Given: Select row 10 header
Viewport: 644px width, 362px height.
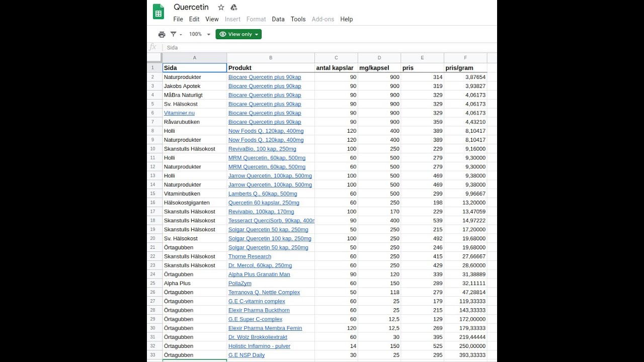Looking at the screenshot, I should pyautogui.click(x=152, y=149).
